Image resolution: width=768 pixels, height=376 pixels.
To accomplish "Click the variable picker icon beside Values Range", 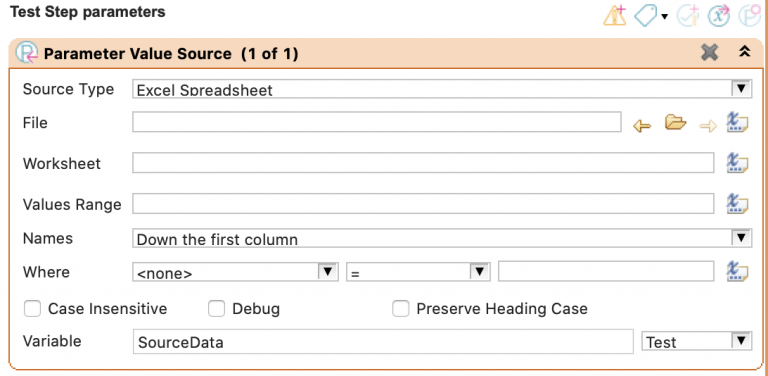I will pyautogui.click(x=737, y=203).
